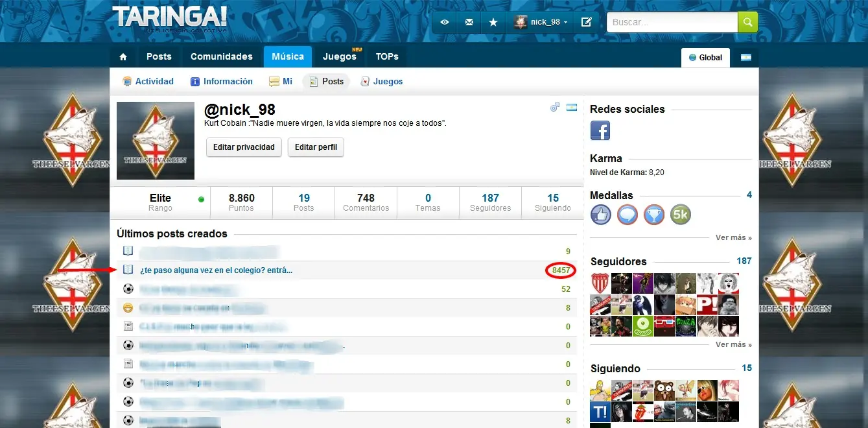Open the Facebook social network icon
This screenshot has width=868, height=428.
(x=600, y=130)
